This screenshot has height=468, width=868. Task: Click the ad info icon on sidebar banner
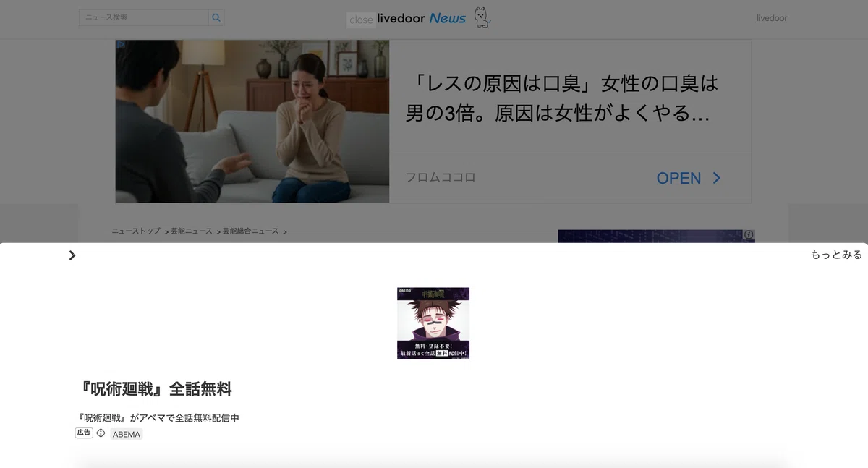[749, 235]
